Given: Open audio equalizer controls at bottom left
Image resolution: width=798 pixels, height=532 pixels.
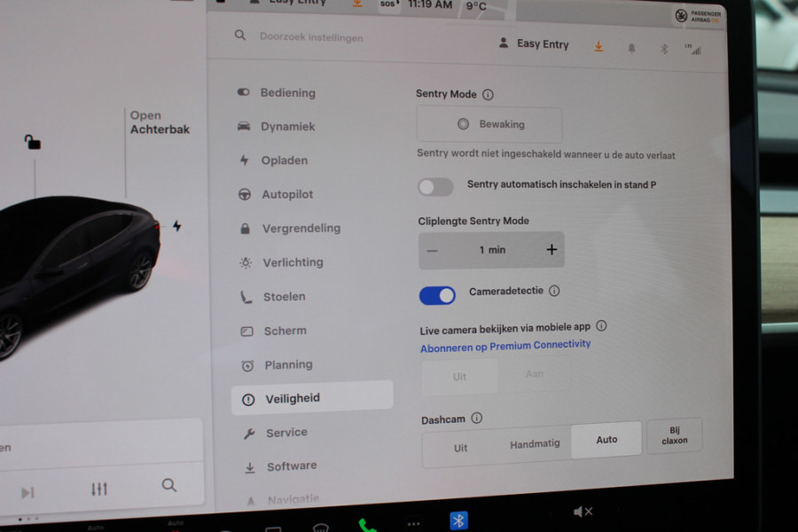Looking at the screenshot, I should [x=99, y=487].
